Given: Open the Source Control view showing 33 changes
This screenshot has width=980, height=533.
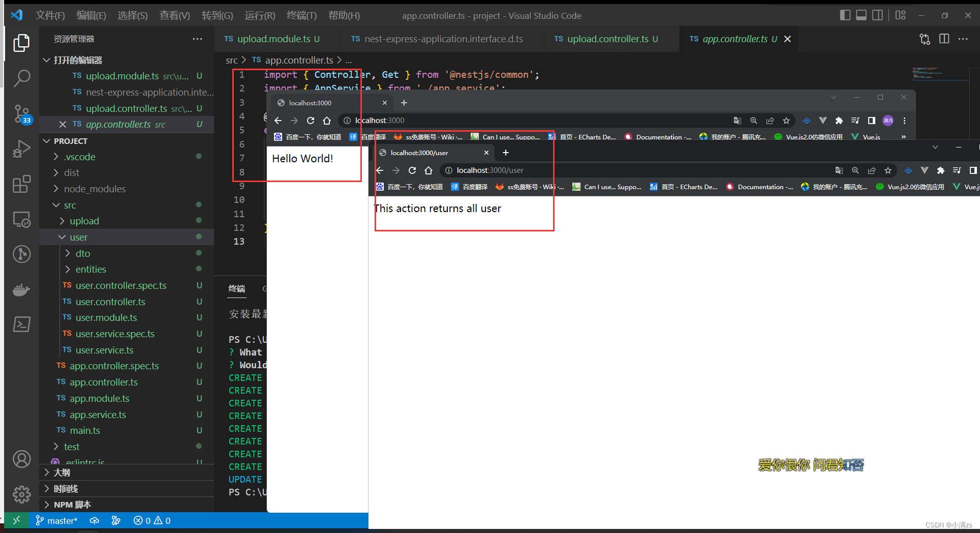Looking at the screenshot, I should point(21,114).
